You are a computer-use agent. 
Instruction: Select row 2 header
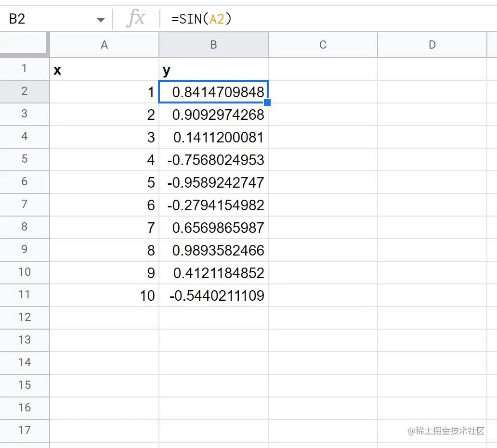click(25, 91)
